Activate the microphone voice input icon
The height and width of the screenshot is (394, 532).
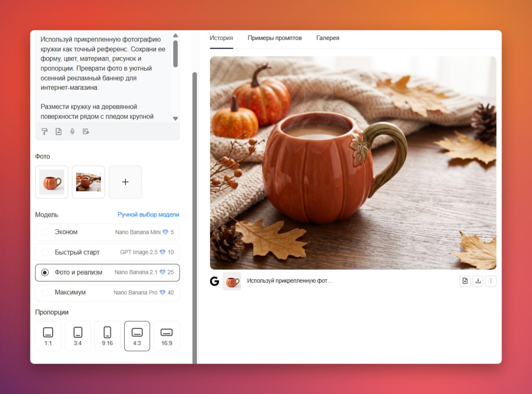click(x=72, y=132)
